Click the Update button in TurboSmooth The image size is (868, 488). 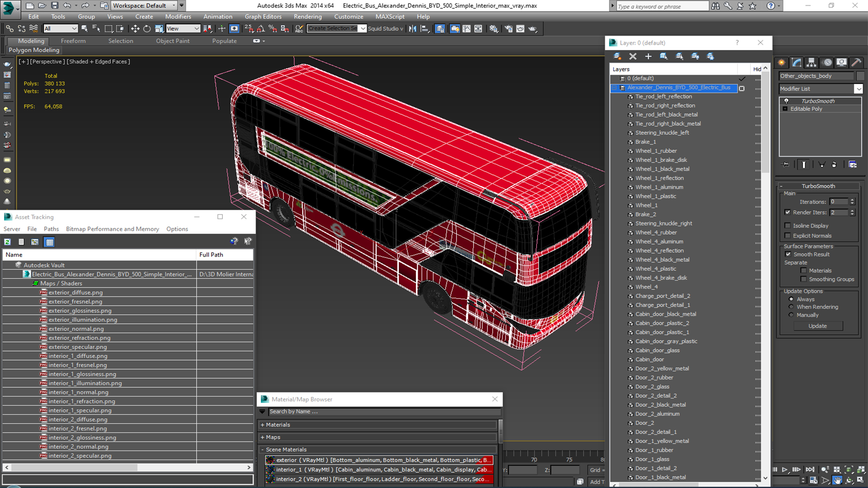pos(817,326)
